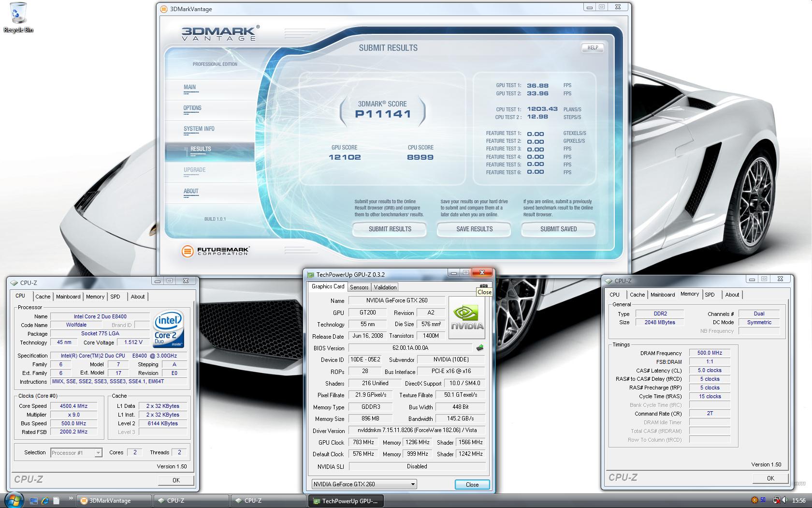Viewport: 812px width, 508px height.
Task: Click OK in left CPU-Z window
Action: (x=176, y=480)
